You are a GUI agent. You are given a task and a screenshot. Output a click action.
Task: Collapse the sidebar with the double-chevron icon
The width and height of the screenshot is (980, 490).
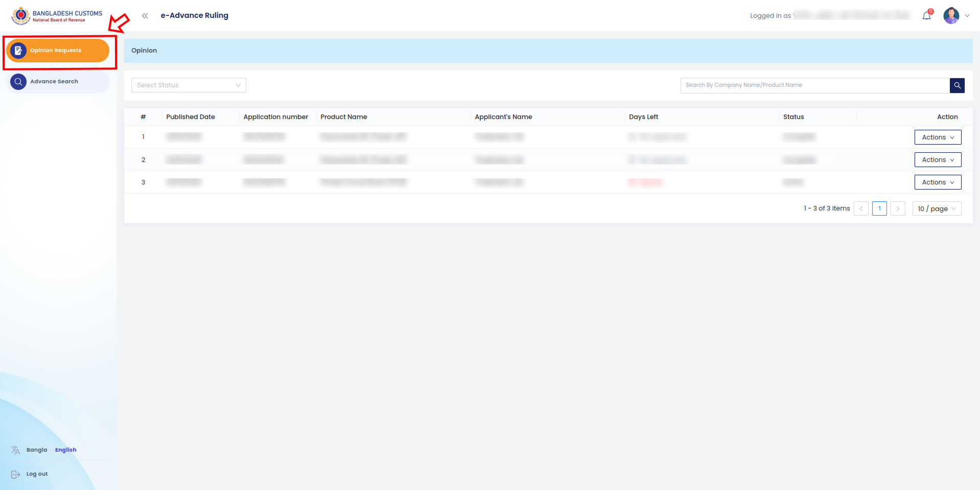pyautogui.click(x=145, y=16)
